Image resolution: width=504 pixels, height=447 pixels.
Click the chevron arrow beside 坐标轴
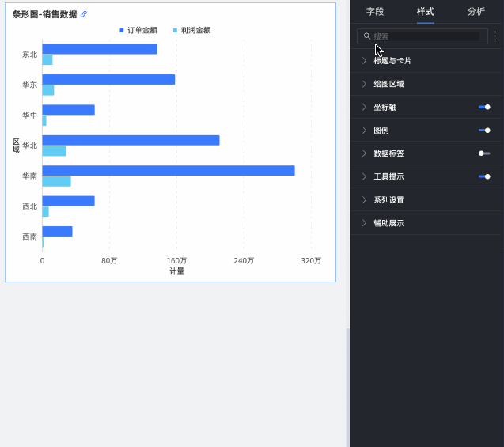[x=364, y=107]
